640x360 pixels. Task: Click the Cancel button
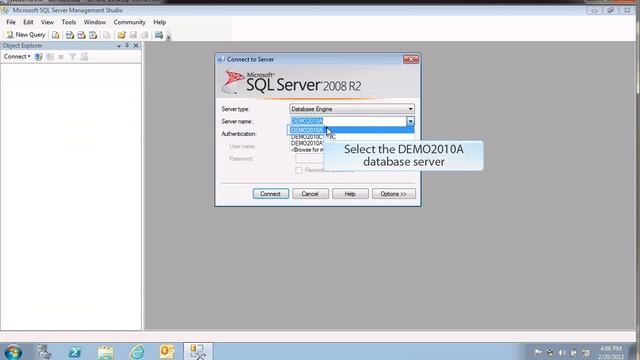pyautogui.click(x=310, y=194)
